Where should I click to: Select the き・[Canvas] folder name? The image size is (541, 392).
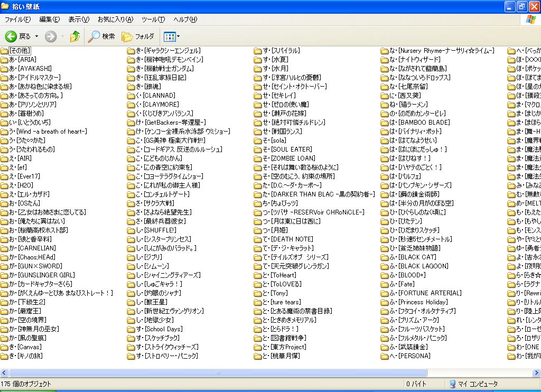(25, 347)
